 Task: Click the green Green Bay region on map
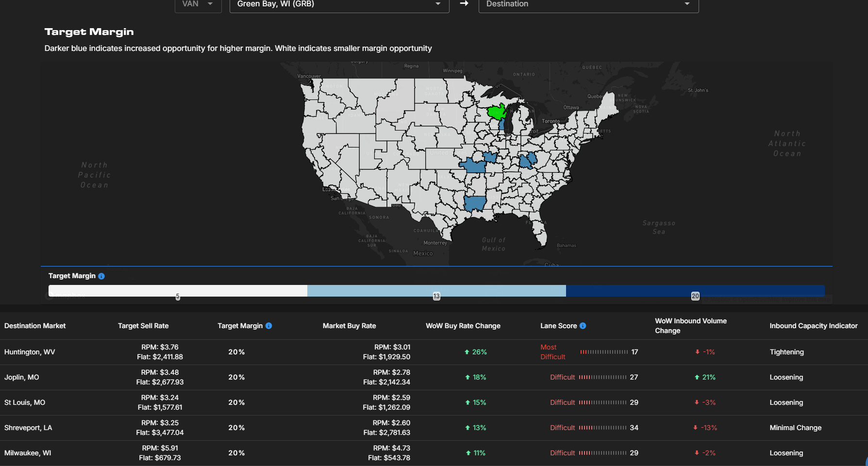496,113
